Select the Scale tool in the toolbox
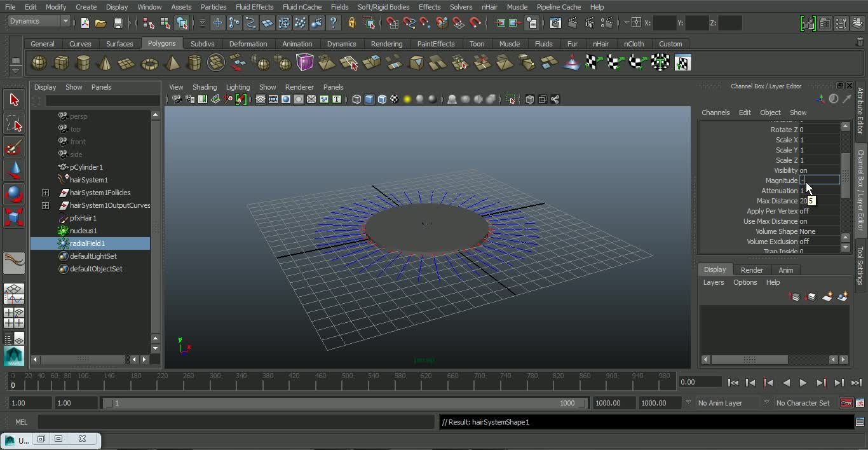868x450 pixels. 14,217
